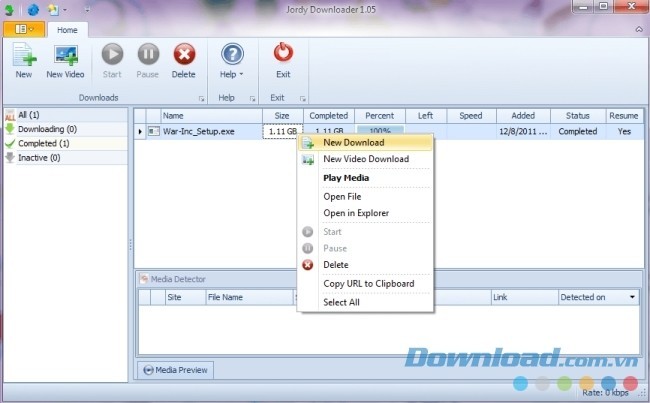Choose Copy URL to Clipboard
The width and height of the screenshot is (650, 403).
[365, 284]
